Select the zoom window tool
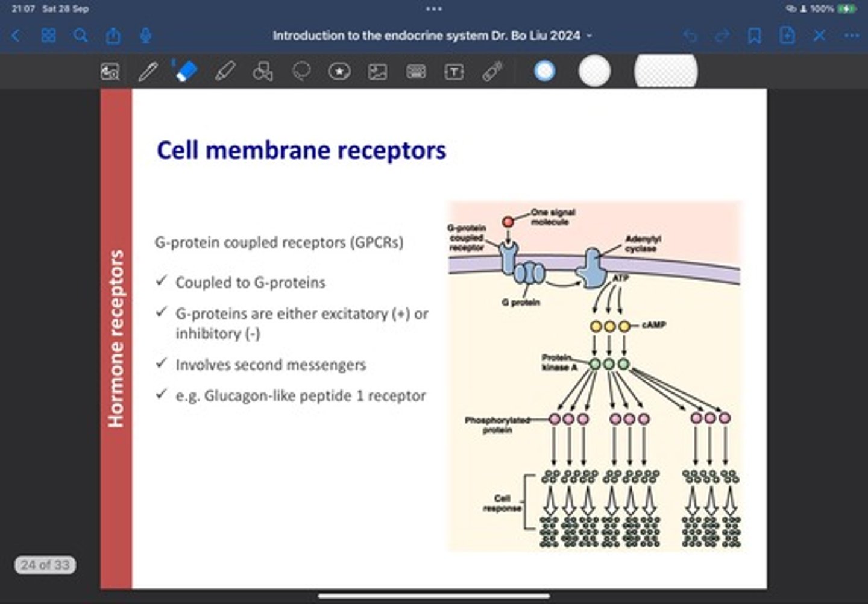 tap(110, 72)
